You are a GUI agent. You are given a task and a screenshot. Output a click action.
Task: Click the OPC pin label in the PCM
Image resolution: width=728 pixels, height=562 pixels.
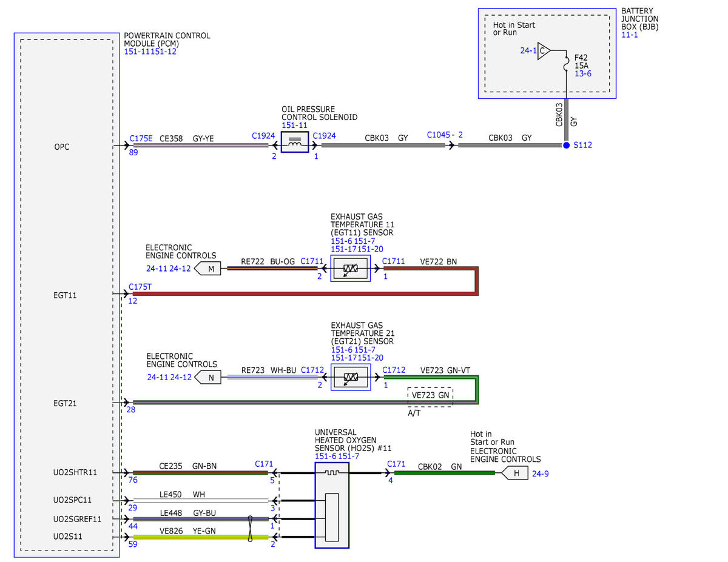pos(61,146)
